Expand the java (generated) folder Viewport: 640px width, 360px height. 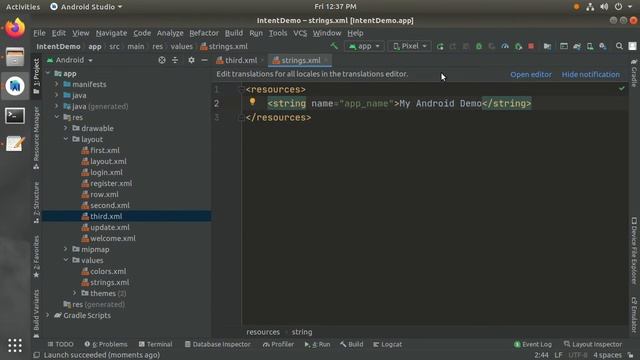(57, 106)
